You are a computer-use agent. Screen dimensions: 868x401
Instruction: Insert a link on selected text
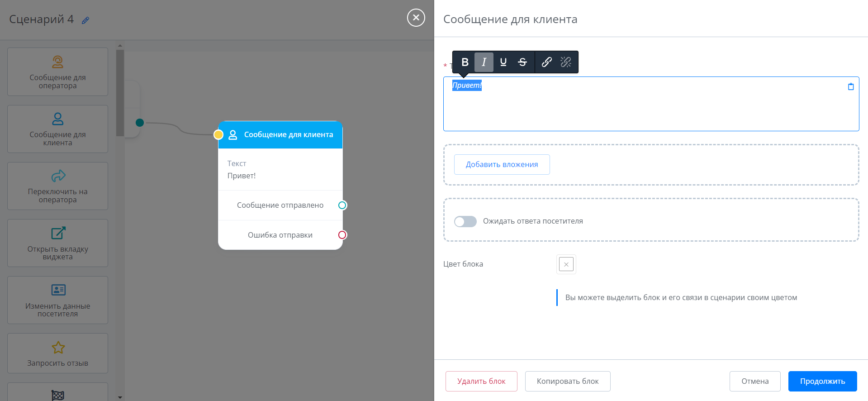point(546,62)
